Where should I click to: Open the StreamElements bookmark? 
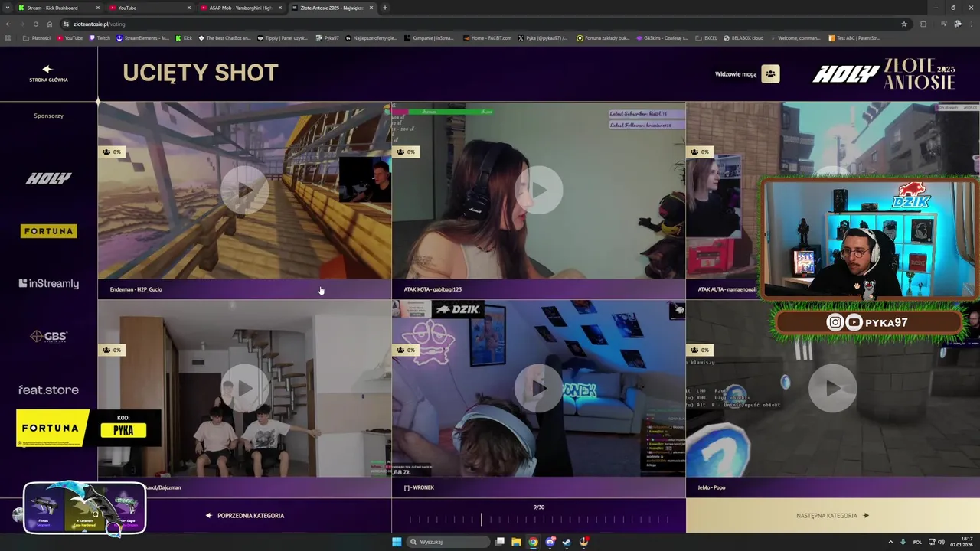(142, 37)
